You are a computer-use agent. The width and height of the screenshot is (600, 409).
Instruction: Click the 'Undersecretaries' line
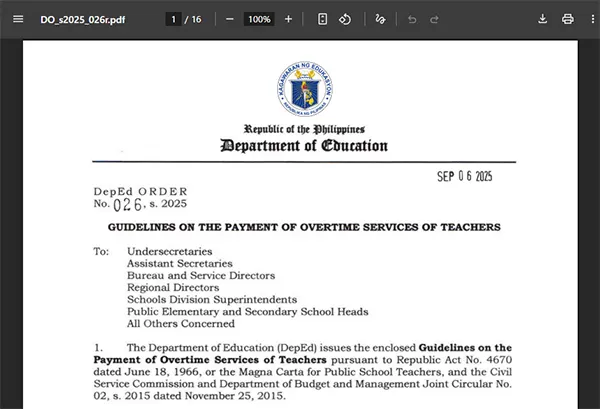[x=170, y=251]
